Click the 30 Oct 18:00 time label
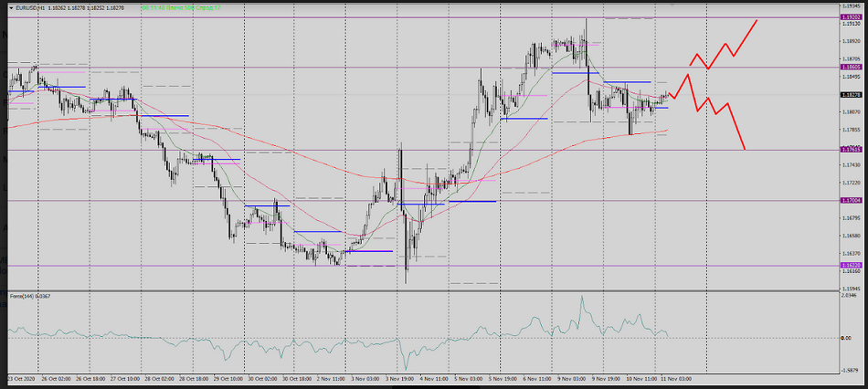 [298, 378]
